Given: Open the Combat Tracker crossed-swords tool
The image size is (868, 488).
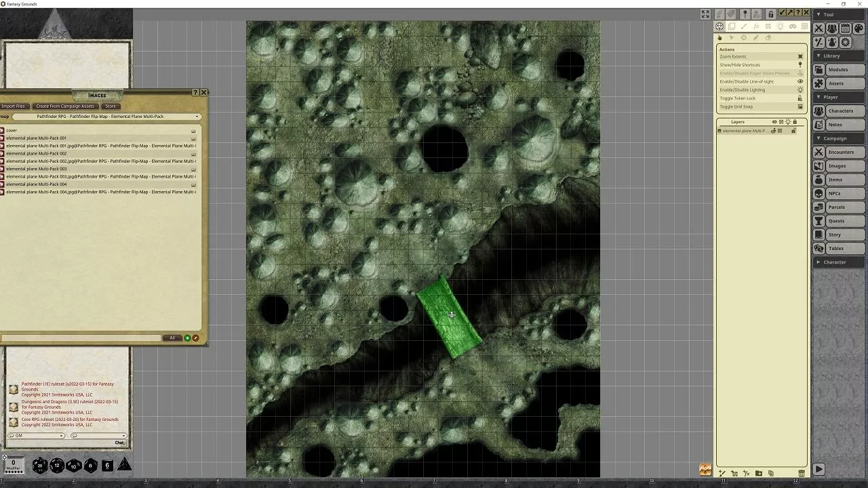Looking at the screenshot, I should (818, 28).
